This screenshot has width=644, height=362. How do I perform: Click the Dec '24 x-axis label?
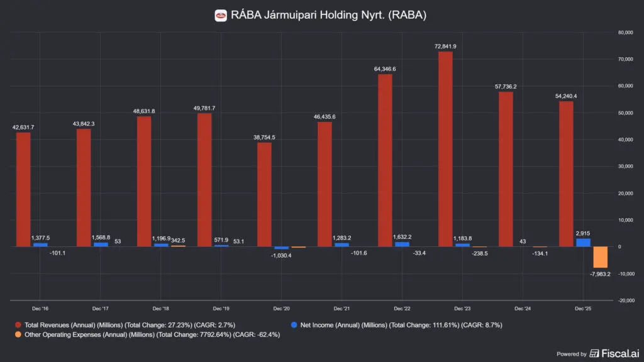[x=523, y=308]
